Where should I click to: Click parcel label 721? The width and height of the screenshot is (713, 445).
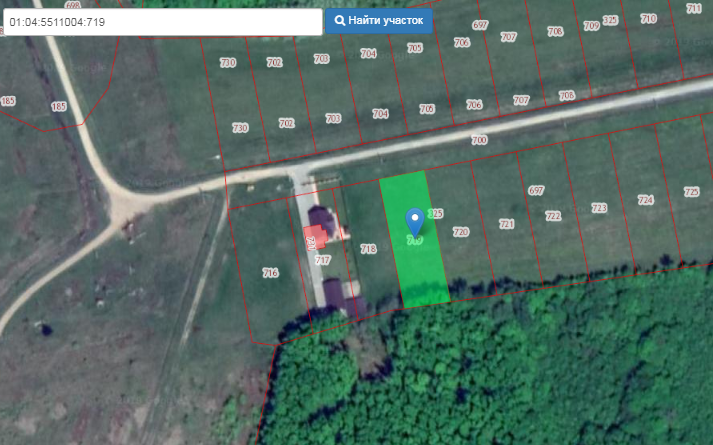click(507, 224)
